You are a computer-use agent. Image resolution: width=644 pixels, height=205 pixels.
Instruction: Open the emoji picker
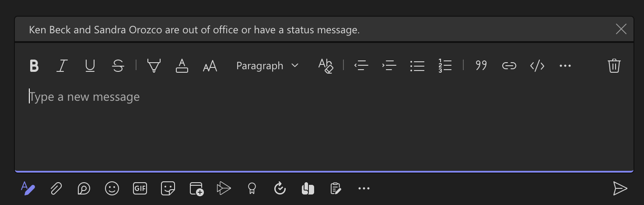112,189
